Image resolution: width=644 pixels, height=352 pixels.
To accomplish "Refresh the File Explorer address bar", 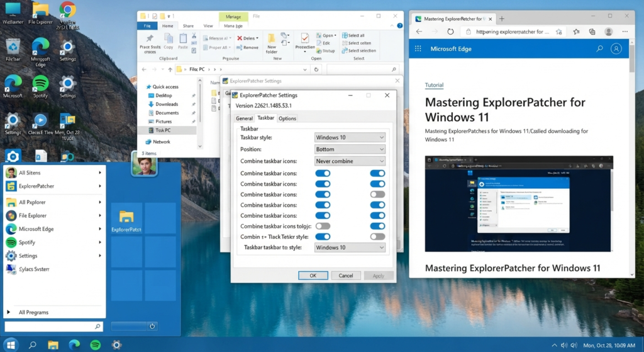I will tap(316, 69).
